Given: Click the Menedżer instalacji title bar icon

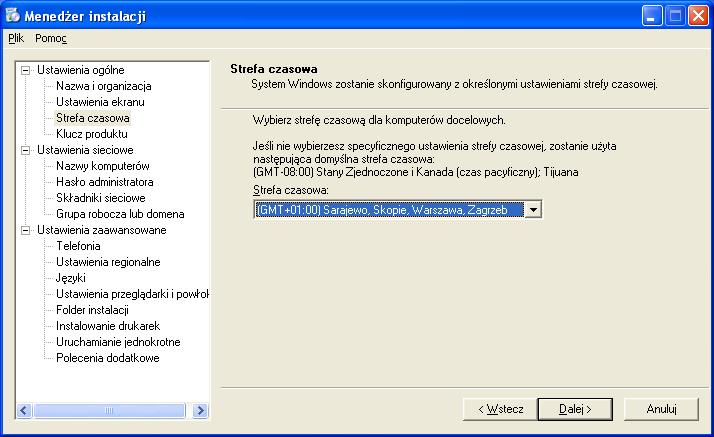Looking at the screenshot, I should 12,15.
